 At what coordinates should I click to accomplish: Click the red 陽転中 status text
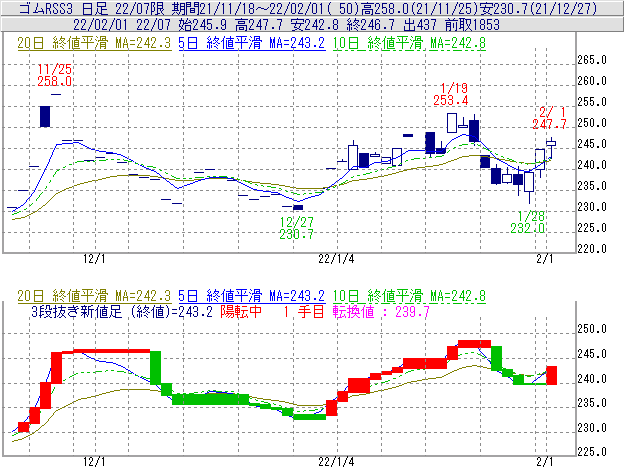pyautogui.click(x=241, y=311)
